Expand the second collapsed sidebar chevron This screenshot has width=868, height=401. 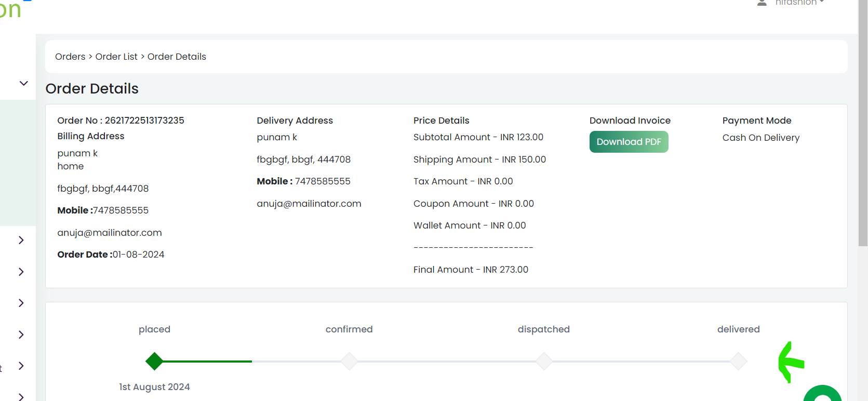point(21,272)
